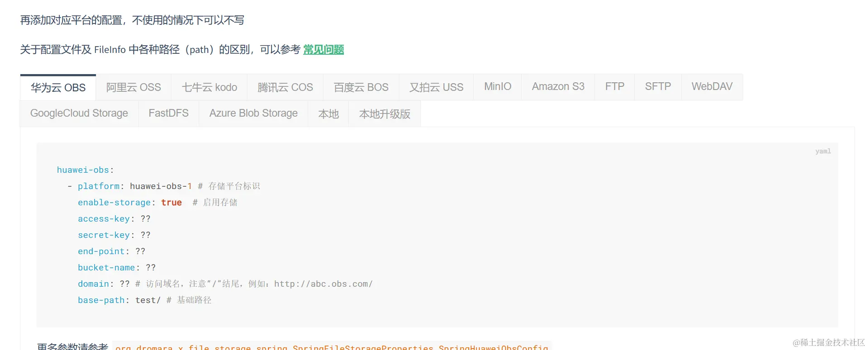Select the 又拍云 USS tab
Viewport: 868px width, 350px height.
click(x=436, y=87)
